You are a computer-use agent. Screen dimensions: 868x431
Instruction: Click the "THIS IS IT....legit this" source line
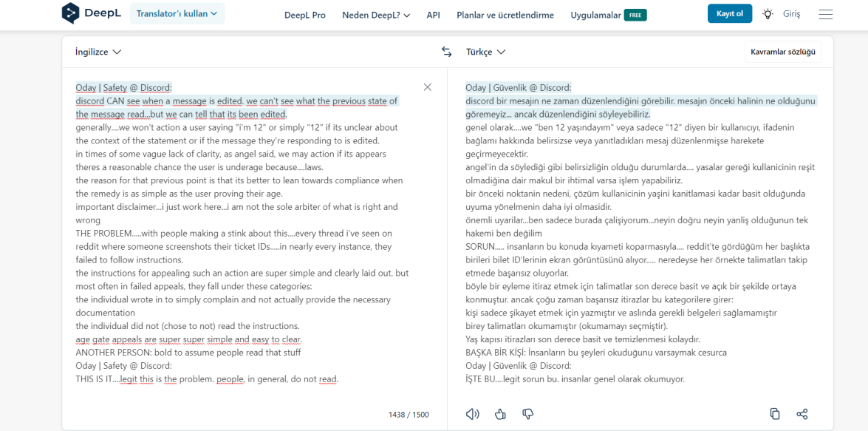pyautogui.click(x=207, y=379)
